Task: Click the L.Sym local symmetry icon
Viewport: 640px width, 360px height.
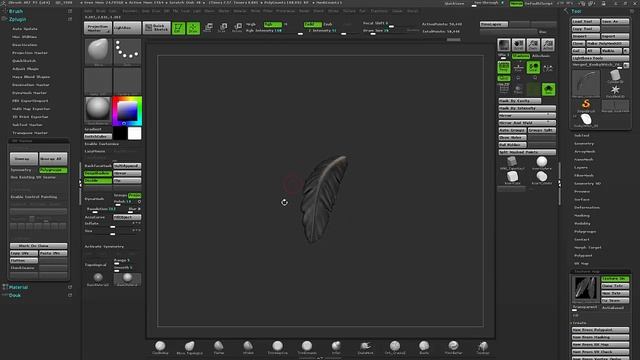Action: 548,68
